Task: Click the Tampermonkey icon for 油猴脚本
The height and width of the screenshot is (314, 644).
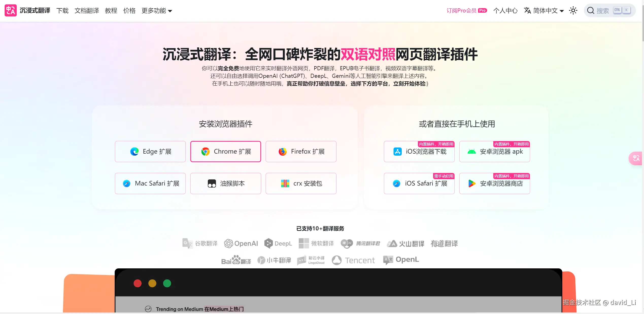Action: (212, 183)
